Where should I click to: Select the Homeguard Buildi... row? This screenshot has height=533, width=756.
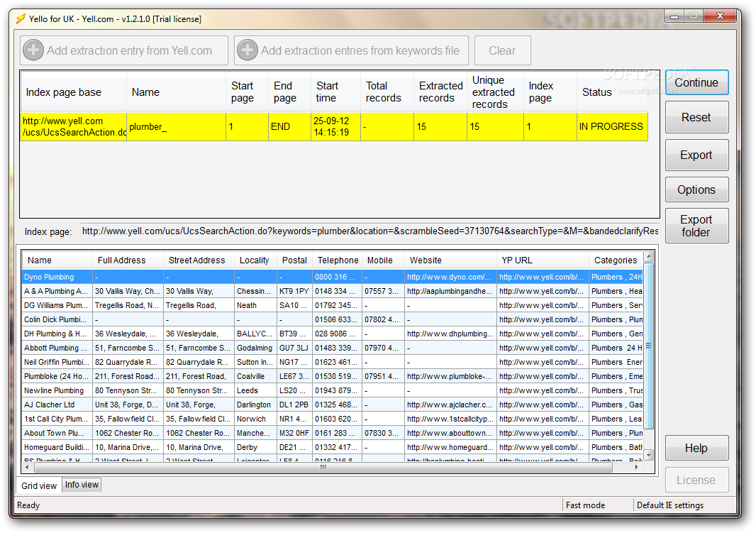coord(333,448)
